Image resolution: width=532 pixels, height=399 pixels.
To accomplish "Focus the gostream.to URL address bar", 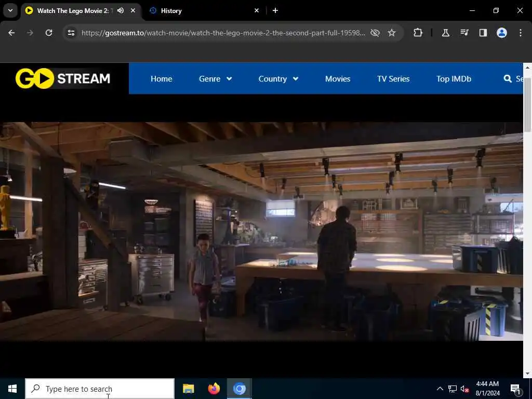I will point(223,33).
